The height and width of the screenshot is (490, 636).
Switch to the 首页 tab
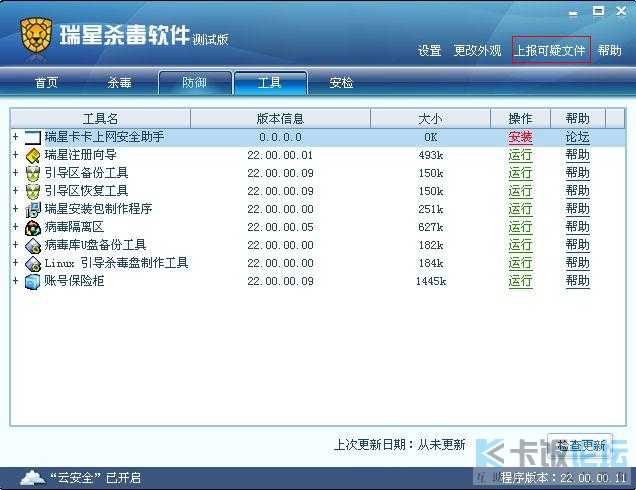coord(46,83)
